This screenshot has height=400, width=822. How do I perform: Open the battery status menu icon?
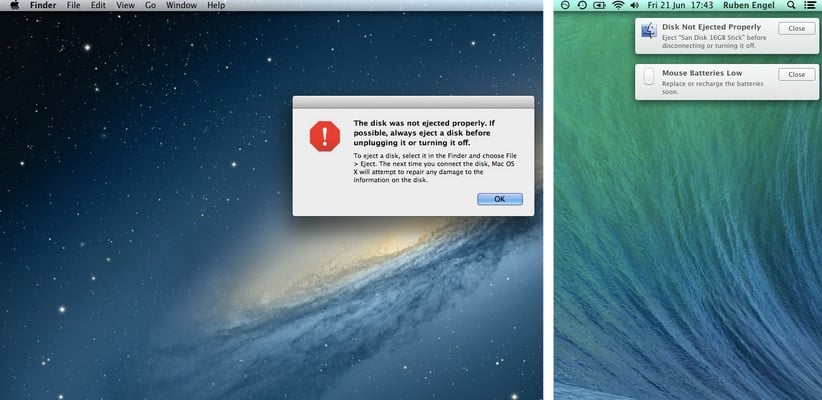pos(599,5)
